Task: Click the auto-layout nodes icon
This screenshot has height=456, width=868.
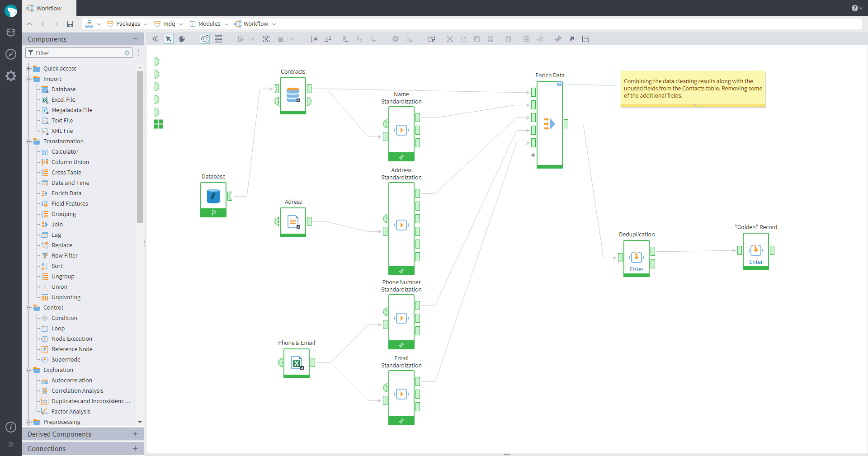Action: pyautogui.click(x=266, y=39)
